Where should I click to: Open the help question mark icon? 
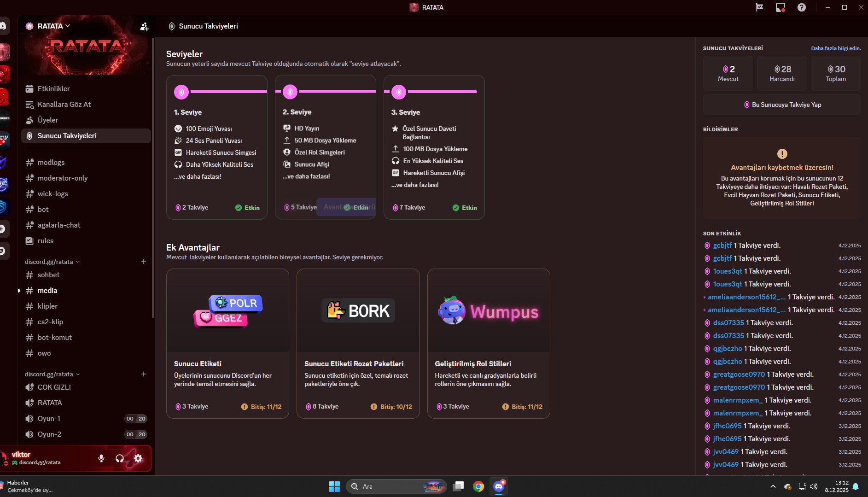pos(802,7)
